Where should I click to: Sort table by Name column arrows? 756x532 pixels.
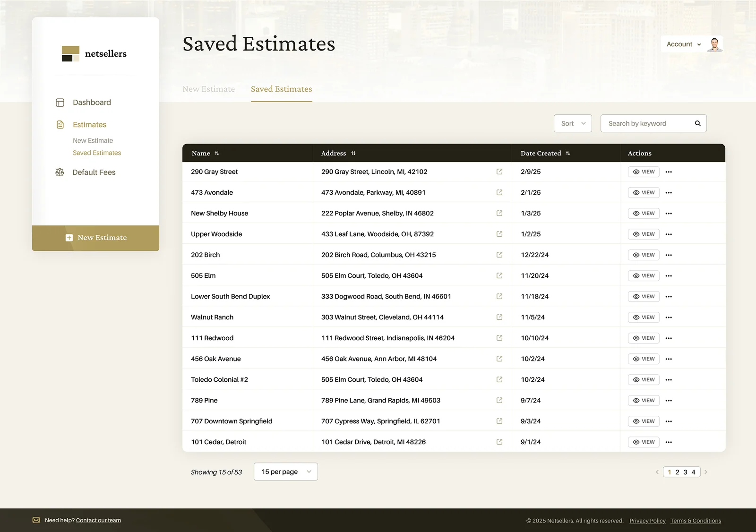pos(217,154)
